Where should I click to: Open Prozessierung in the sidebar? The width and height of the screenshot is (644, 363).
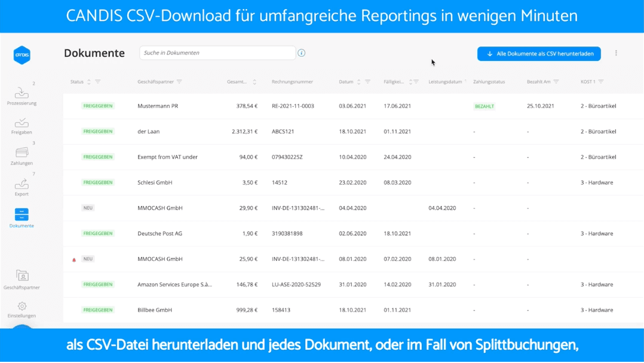click(x=22, y=96)
